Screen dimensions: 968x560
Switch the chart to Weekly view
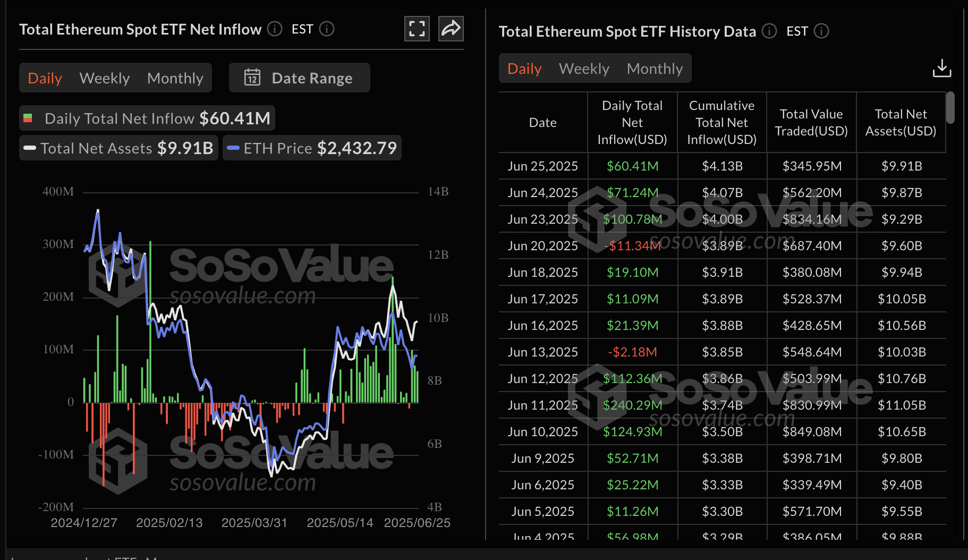pyautogui.click(x=104, y=78)
